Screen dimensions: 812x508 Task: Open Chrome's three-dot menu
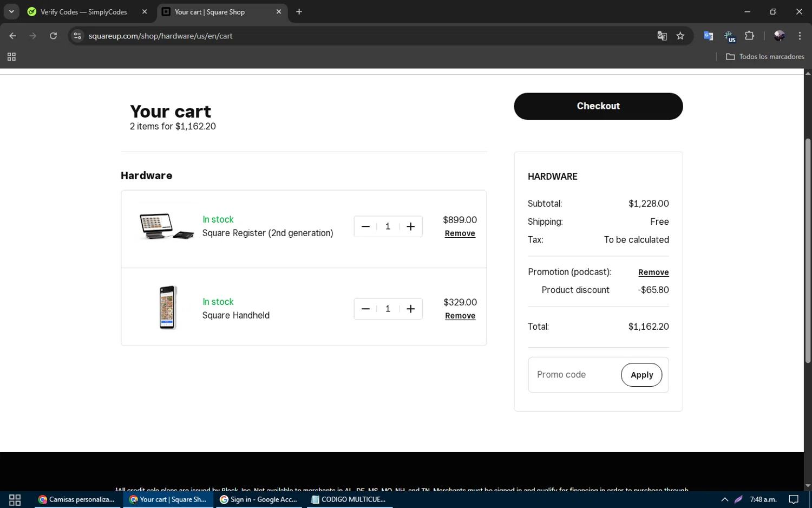pyautogui.click(x=800, y=36)
